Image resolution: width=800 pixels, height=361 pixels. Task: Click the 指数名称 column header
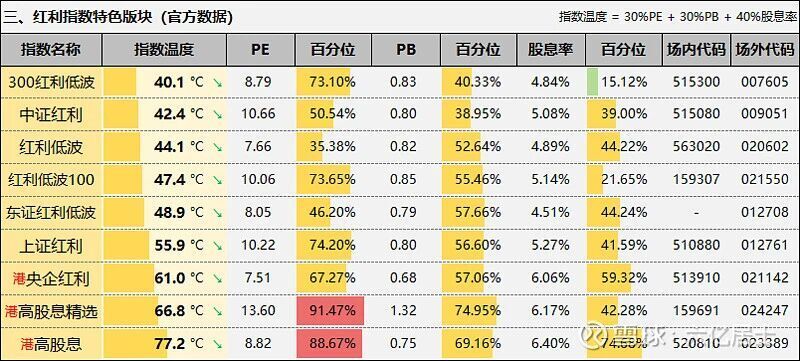click(x=51, y=50)
